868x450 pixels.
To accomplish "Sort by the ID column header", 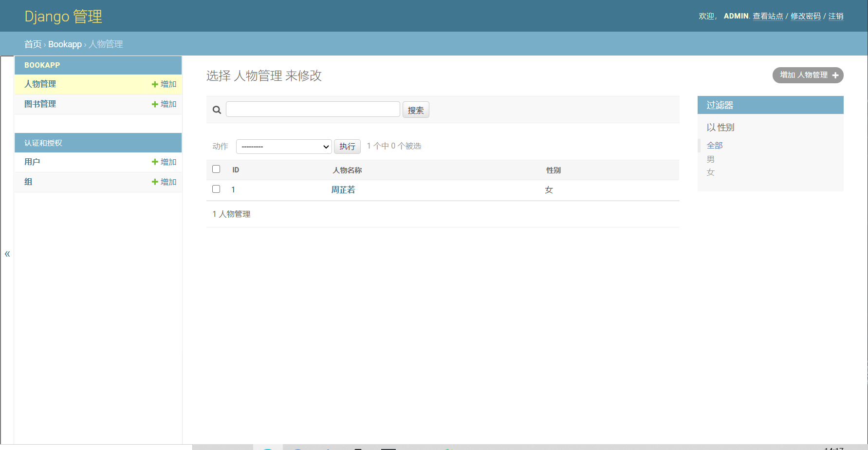I will (236, 170).
